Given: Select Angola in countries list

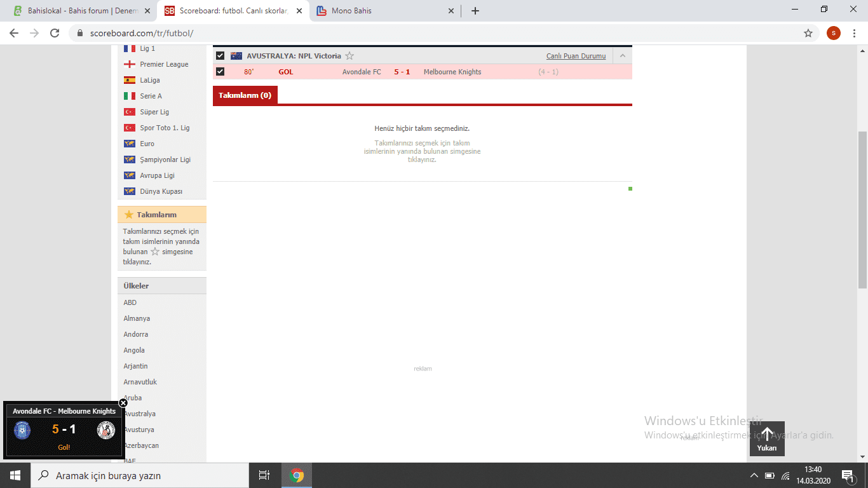Looking at the screenshot, I should pos(134,350).
